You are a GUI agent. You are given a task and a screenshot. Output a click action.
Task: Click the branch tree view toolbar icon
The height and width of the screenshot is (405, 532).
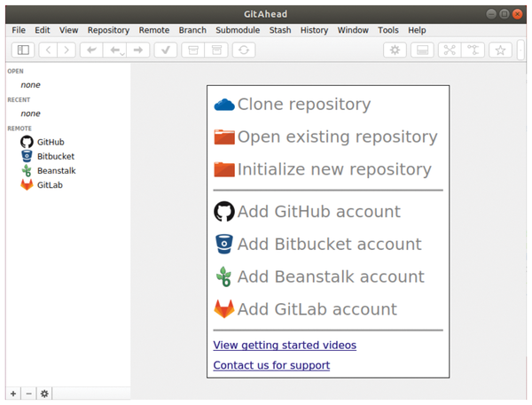(x=473, y=51)
